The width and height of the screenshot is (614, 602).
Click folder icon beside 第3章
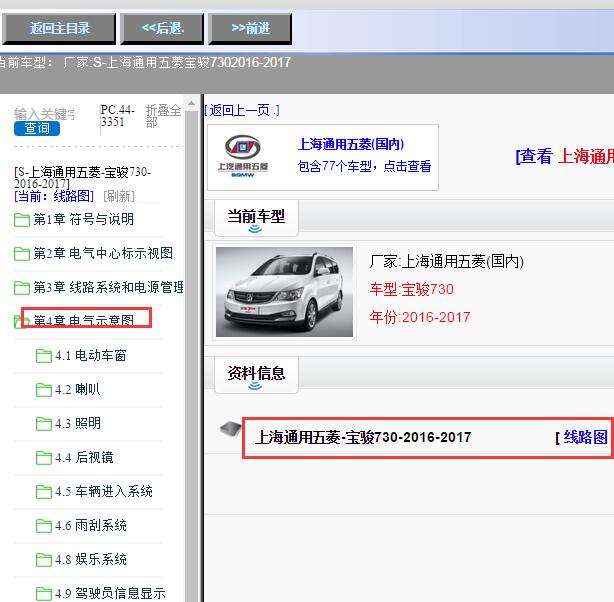pyautogui.click(x=22, y=288)
